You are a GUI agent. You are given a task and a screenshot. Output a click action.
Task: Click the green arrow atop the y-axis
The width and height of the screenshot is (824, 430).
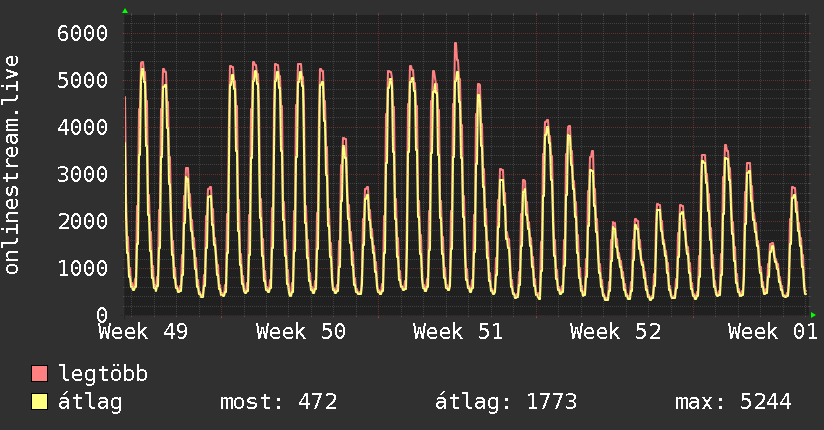point(125,11)
